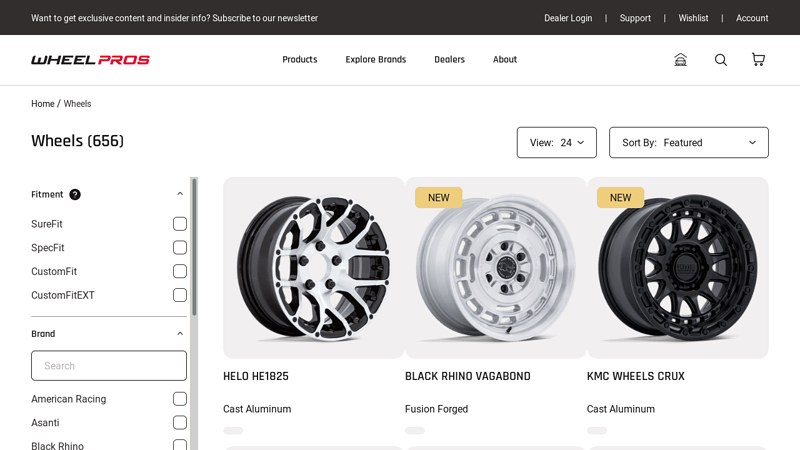Collapse the Fitment filter section
800x450 pixels.
tap(180, 194)
